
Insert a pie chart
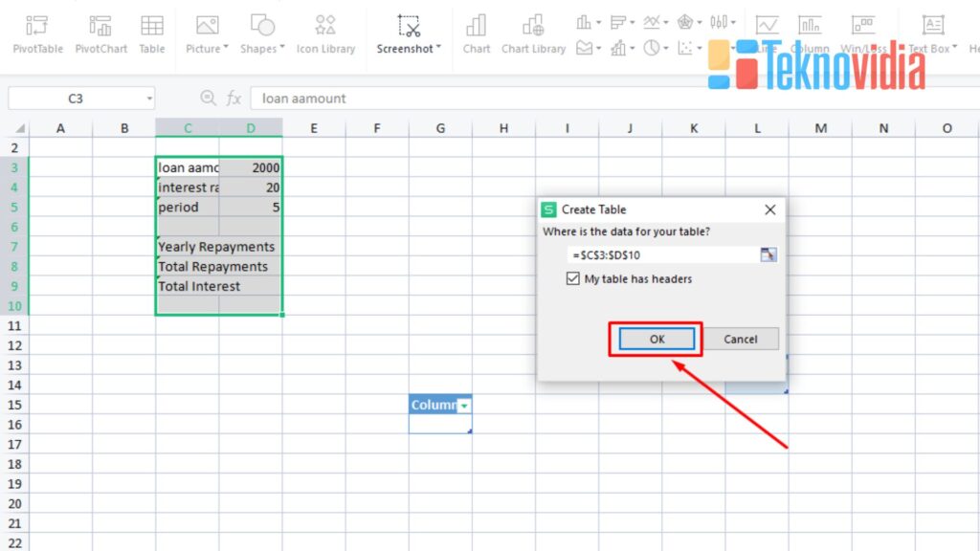pyautogui.click(x=652, y=47)
